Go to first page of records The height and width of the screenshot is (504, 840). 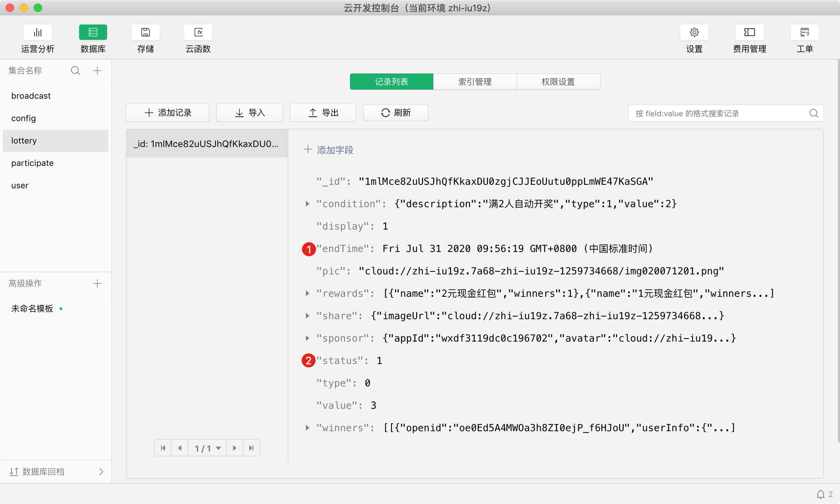[x=163, y=448]
